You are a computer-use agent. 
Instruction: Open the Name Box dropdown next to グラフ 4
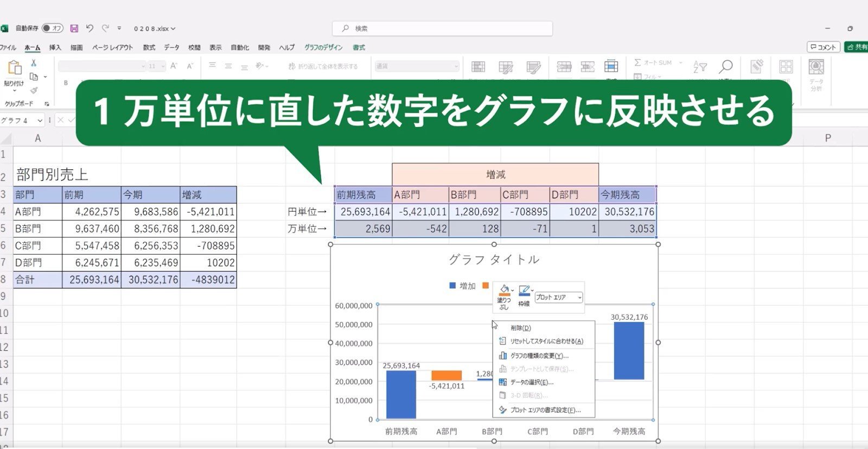tap(40, 120)
